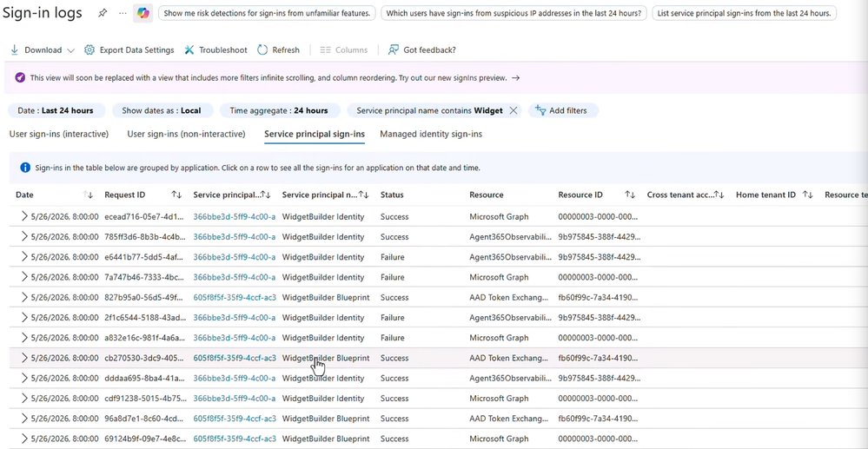Viewport: 868px width, 449px height.
Task: Expand the row with request 69124b9f
Action: 24,439
